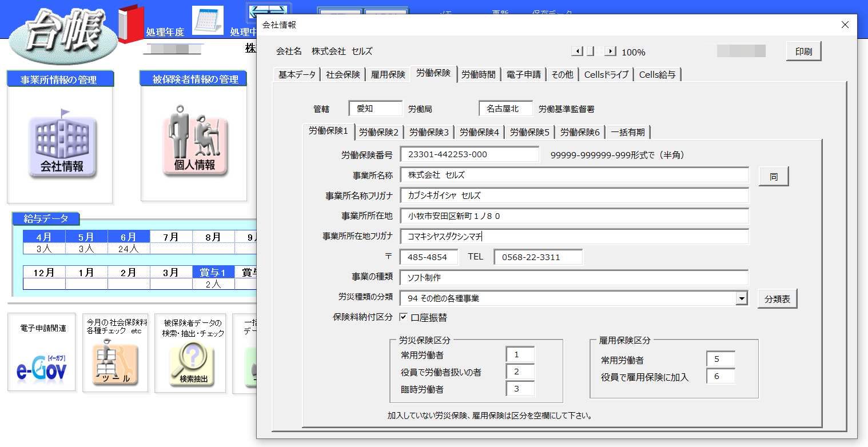
Task: Click the 事業所所在地 field
Action: (574, 216)
